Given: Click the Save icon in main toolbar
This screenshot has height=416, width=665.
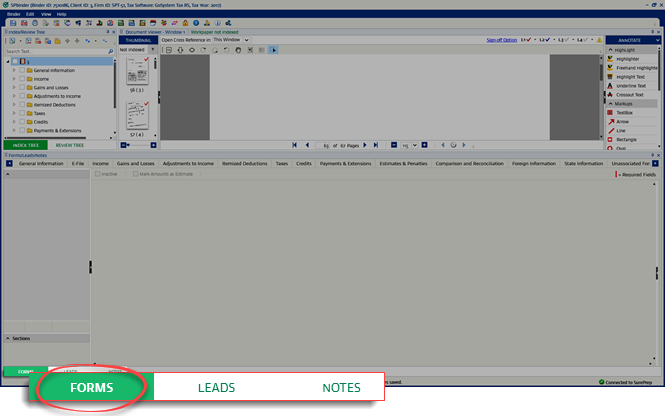Looking at the screenshot, I should [13, 23].
